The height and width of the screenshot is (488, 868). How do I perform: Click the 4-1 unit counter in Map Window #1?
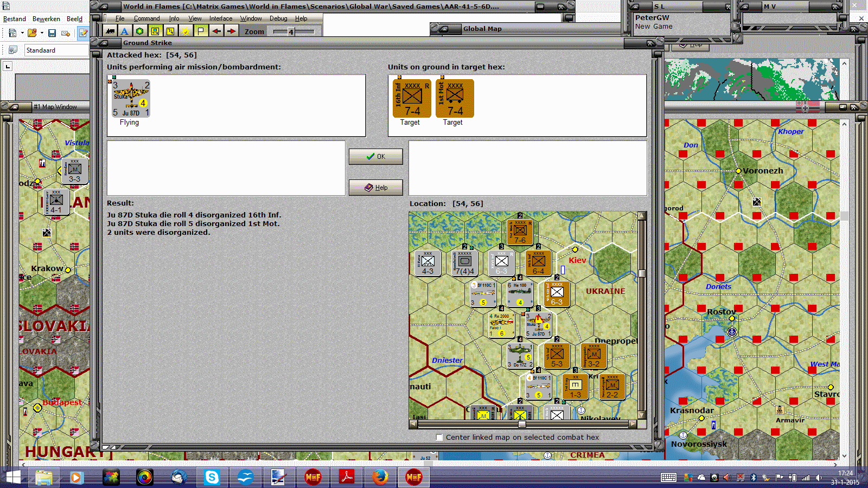(x=56, y=202)
